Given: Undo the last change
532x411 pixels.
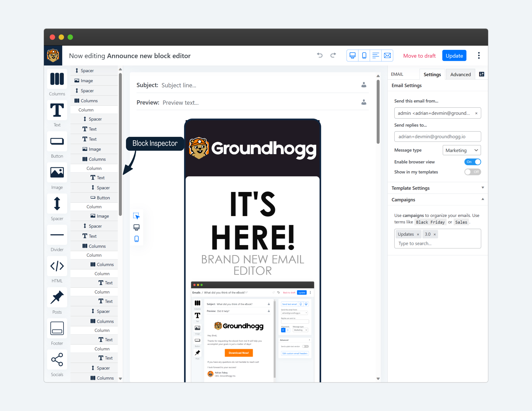Looking at the screenshot, I should [x=320, y=56].
